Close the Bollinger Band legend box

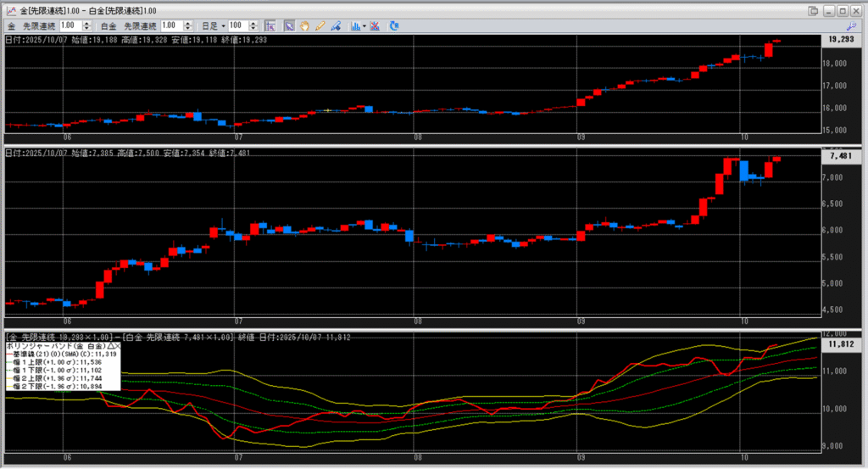click(117, 347)
